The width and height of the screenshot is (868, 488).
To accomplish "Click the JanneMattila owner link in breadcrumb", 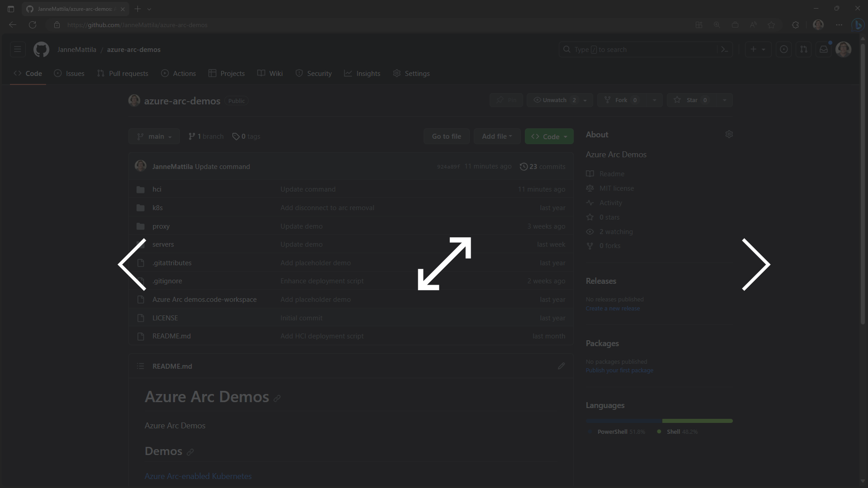I will tap(77, 49).
